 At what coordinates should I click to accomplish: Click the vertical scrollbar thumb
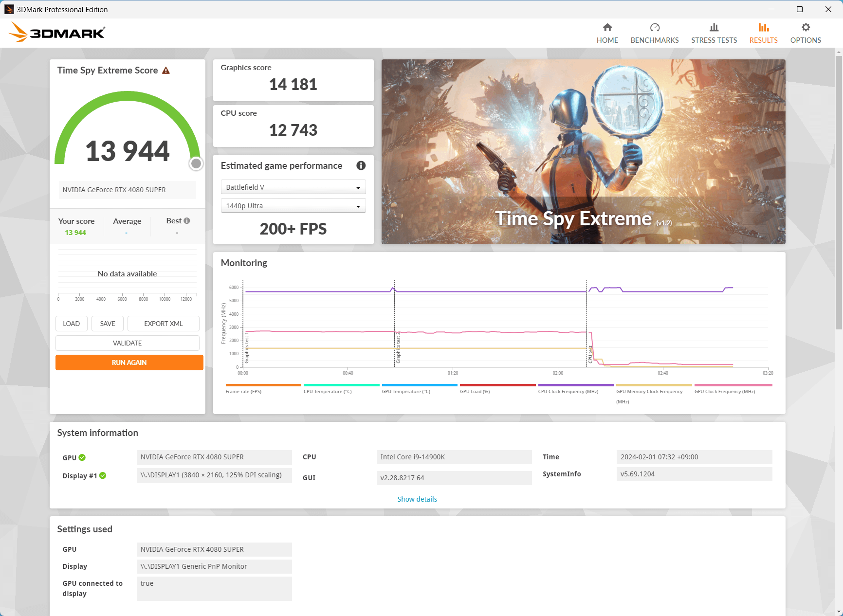[839, 192]
